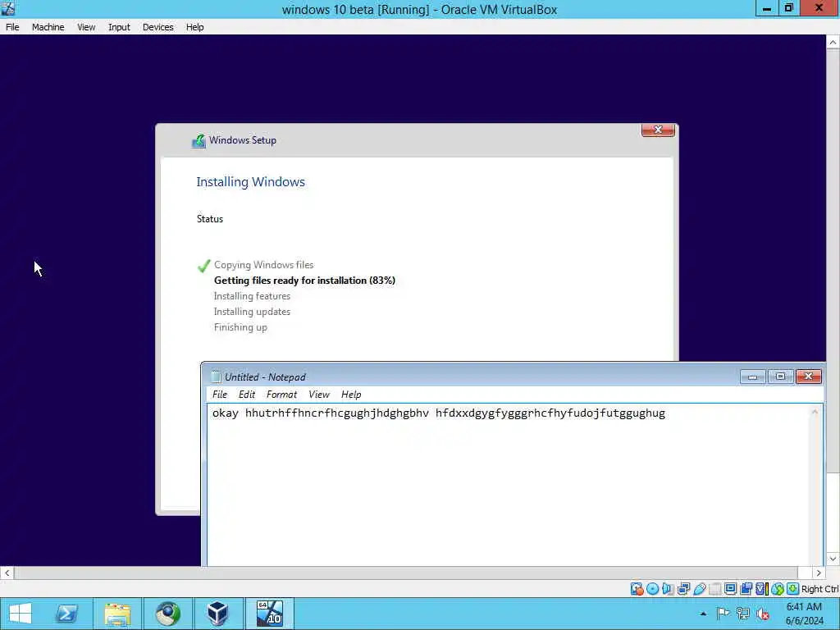Image resolution: width=840 pixels, height=630 pixels.
Task: Click the recording indicator icon
Action: (746, 589)
